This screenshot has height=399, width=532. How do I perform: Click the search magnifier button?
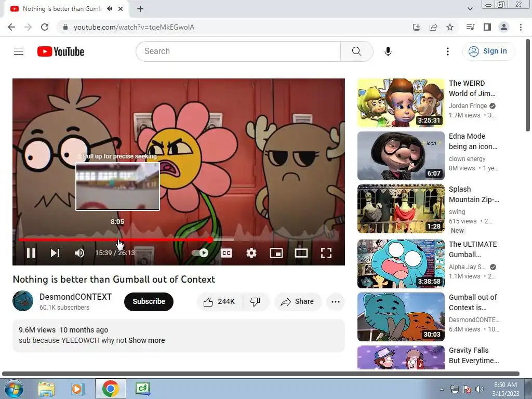pyautogui.click(x=356, y=51)
